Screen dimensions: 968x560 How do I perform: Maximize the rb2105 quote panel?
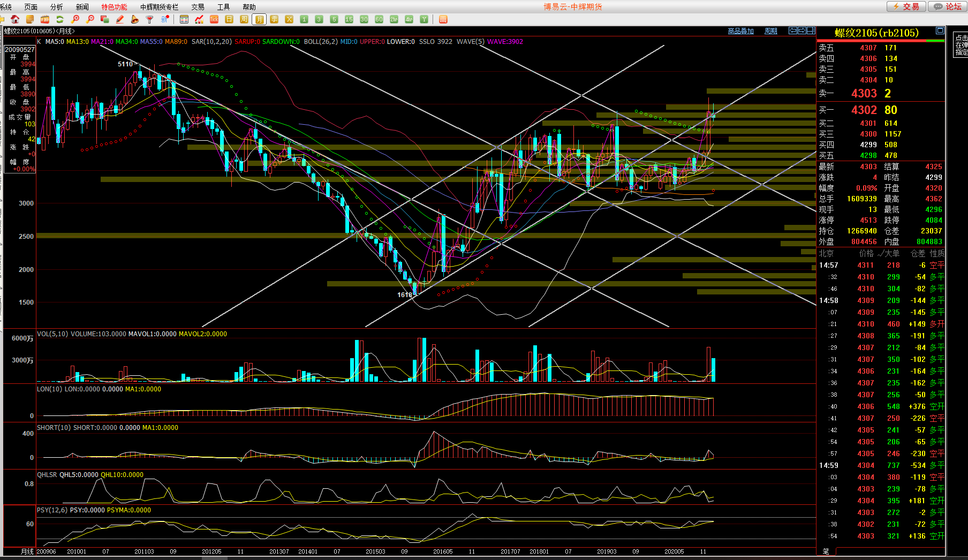point(940,31)
